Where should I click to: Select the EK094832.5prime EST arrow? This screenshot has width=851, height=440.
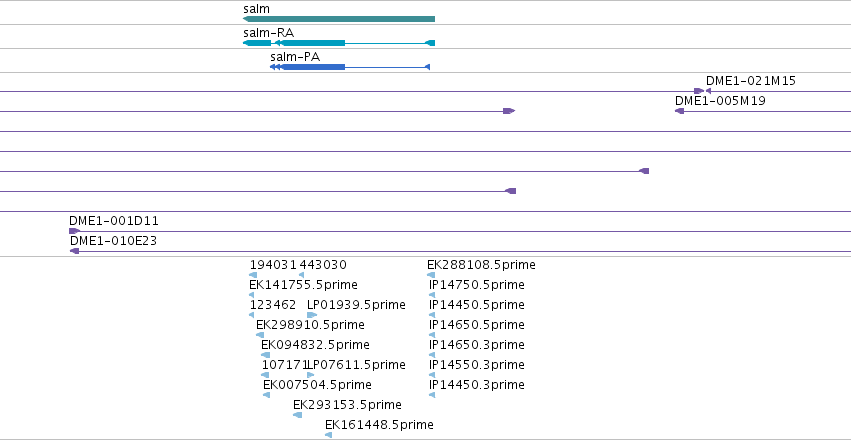pos(265,355)
